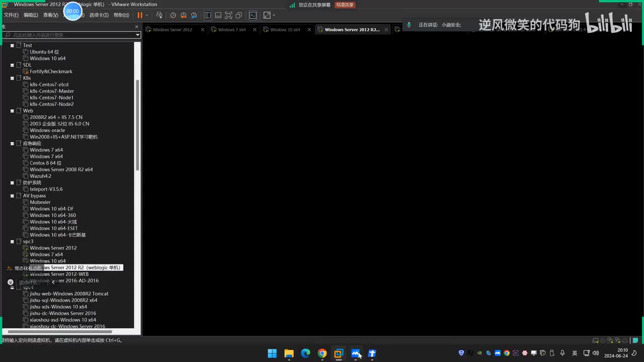
Task: Take a snapshot using the clock toolbar icon
Action: pyautogui.click(x=173, y=15)
